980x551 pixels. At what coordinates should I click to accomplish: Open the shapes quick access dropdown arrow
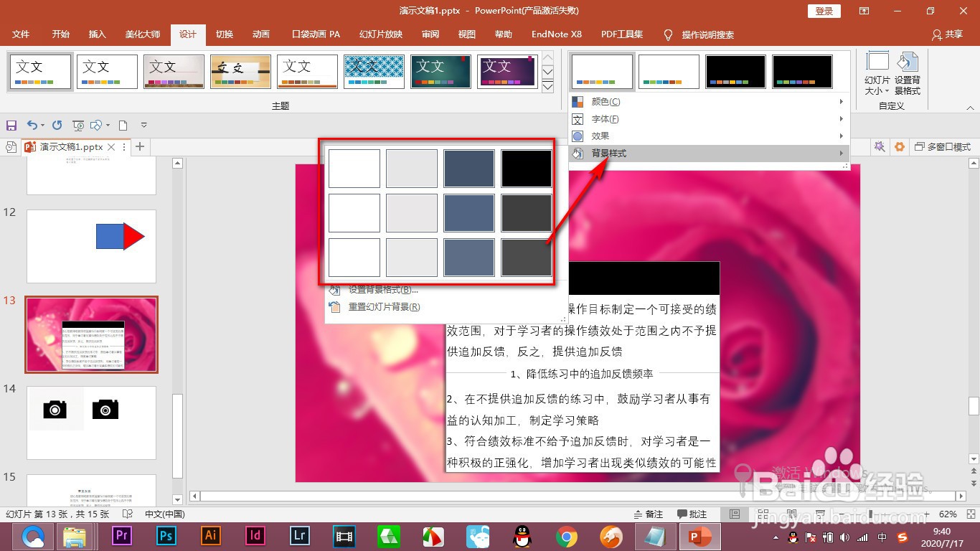point(108,126)
